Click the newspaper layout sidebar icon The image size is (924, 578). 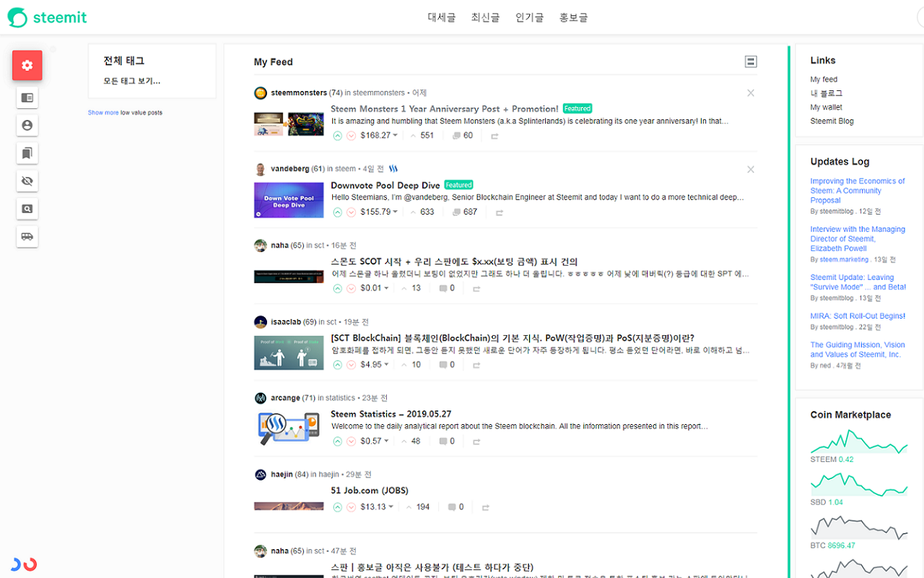click(27, 98)
